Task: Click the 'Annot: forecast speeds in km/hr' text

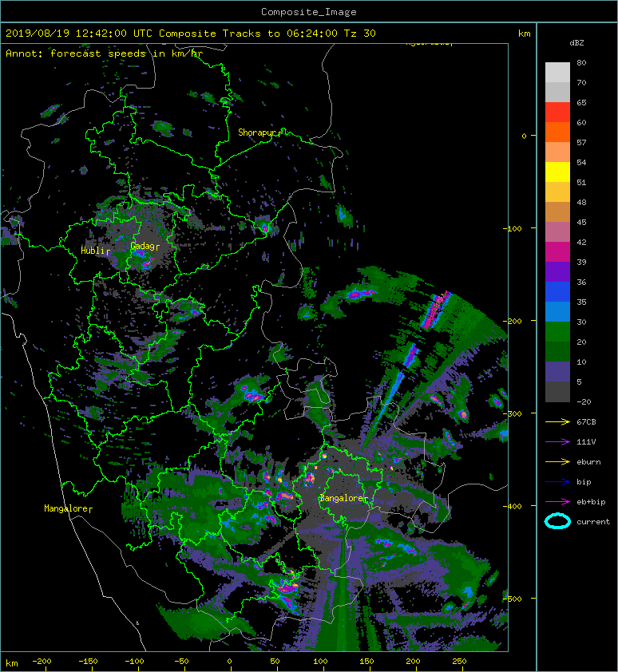Action: [x=104, y=53]
